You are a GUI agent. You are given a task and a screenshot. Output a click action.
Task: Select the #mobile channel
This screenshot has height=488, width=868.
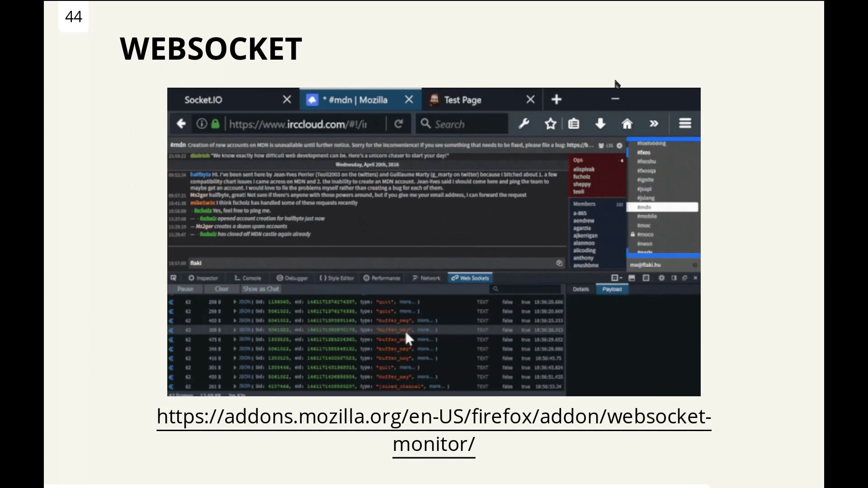647,216
